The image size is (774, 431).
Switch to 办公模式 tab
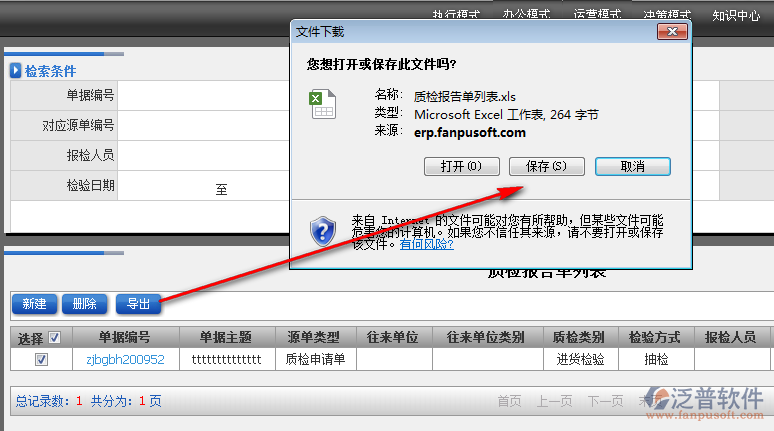click(x=526, y=15)
